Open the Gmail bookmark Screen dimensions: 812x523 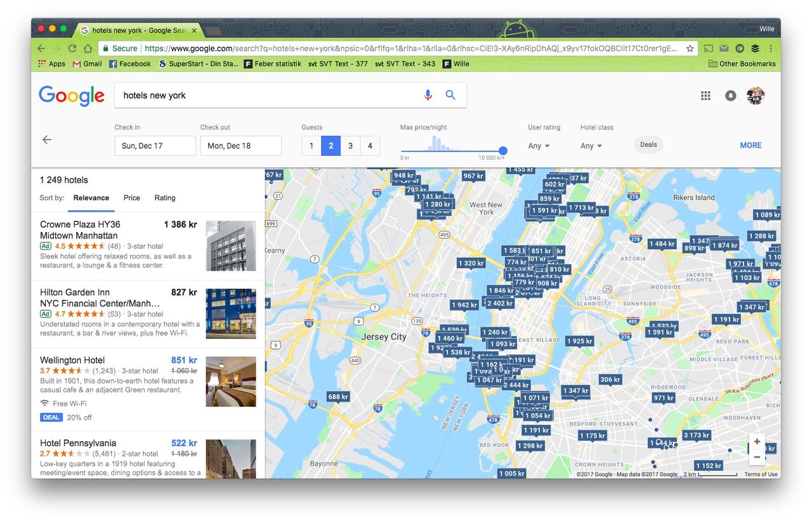tap(87, 64)
